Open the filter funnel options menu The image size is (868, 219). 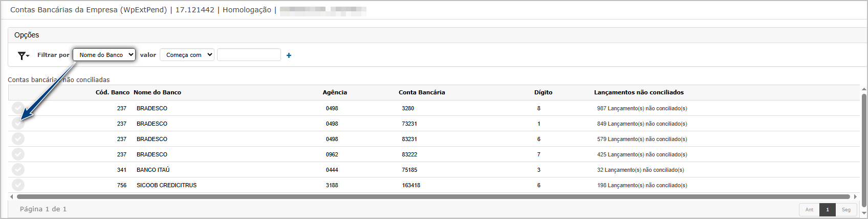(x=23, y=55)
